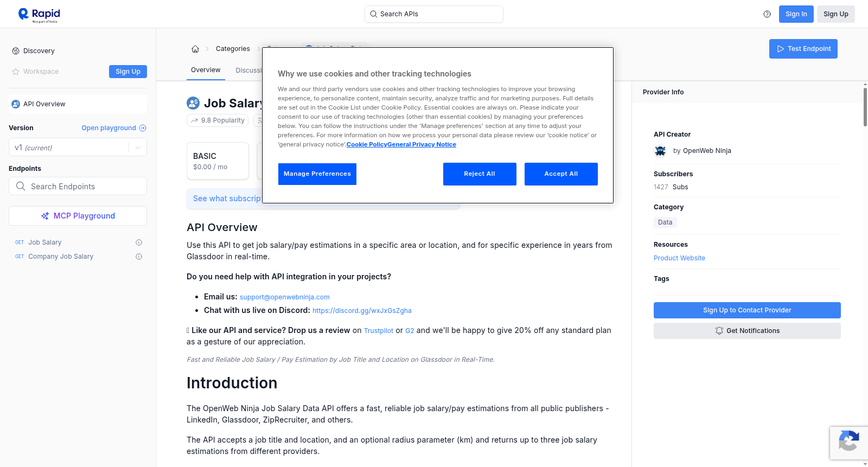The width and height of the screenshot is (868, 467).
Task: Open API Overview in the sidebar
Action: click(78, 104)
